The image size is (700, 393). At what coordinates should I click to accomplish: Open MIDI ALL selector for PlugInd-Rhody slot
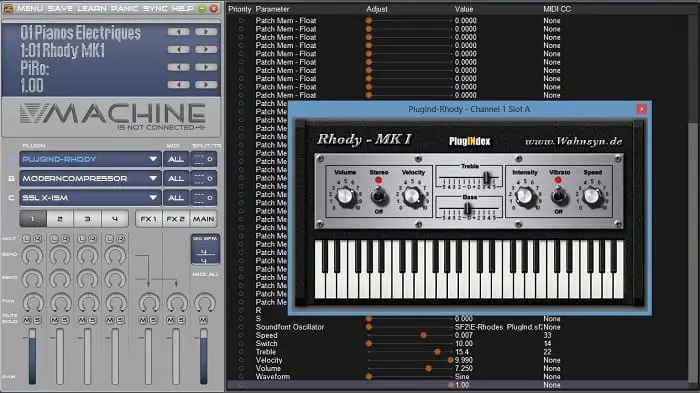[x=176, y=159]
